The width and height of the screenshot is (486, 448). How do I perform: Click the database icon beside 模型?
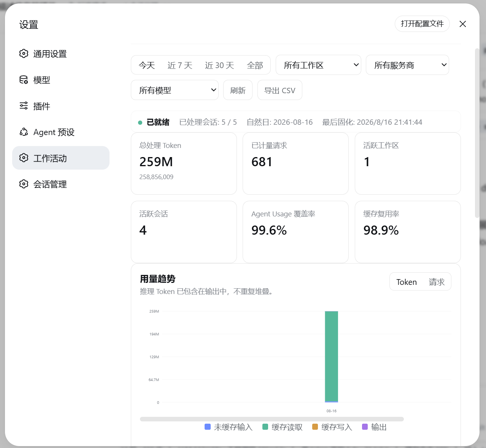tap(24, 80)
